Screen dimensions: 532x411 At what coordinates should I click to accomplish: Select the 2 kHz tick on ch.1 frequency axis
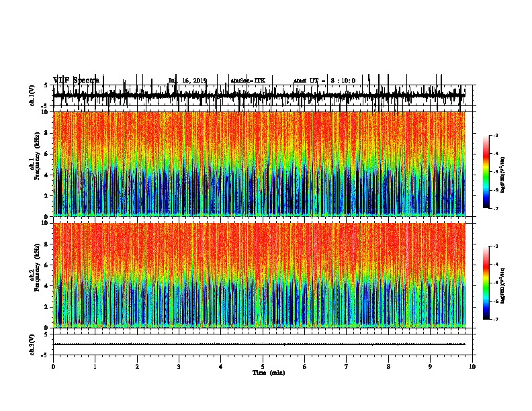coord(46,196)
